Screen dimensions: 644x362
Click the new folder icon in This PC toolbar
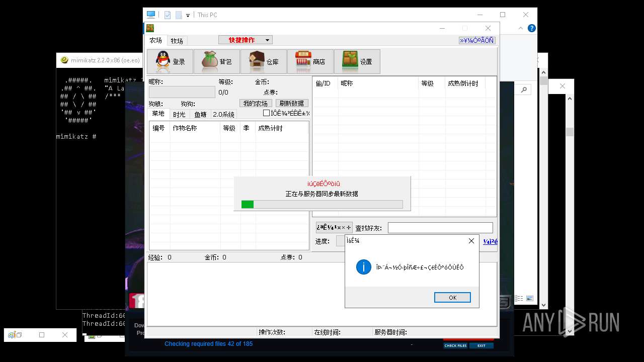179,15
